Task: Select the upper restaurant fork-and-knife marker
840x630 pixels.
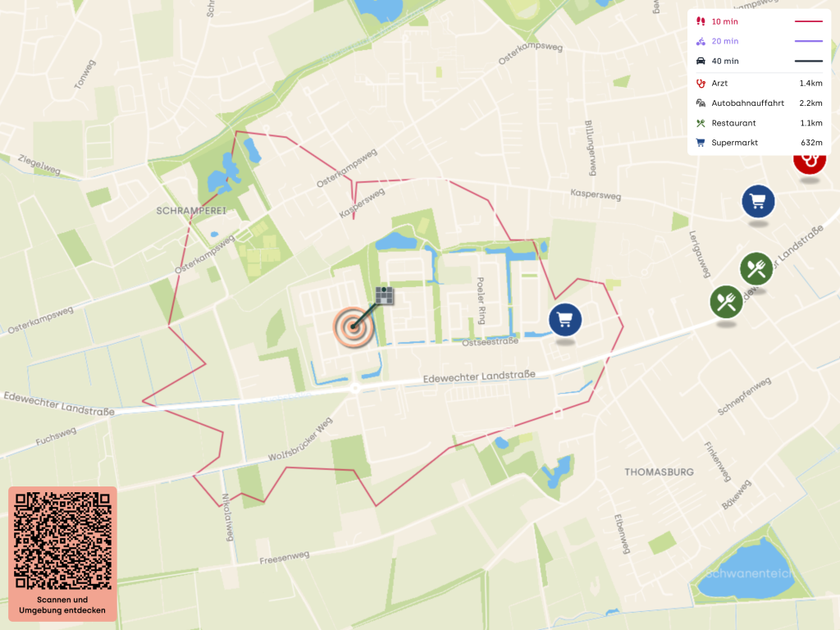Action: click(x=756, y=268)
